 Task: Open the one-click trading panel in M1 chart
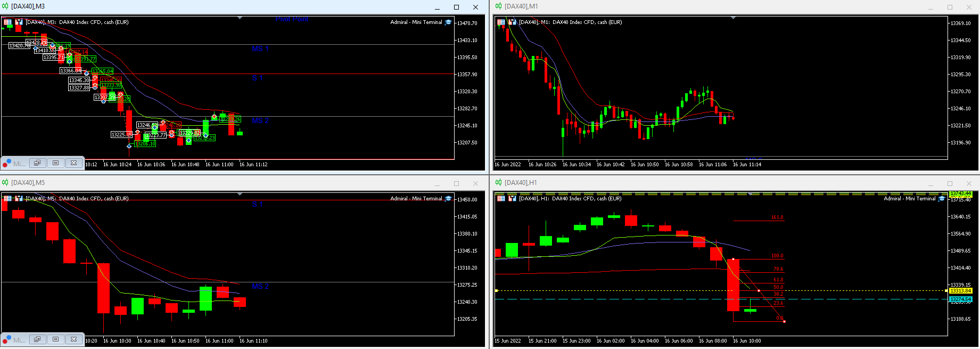pos(501,22)
